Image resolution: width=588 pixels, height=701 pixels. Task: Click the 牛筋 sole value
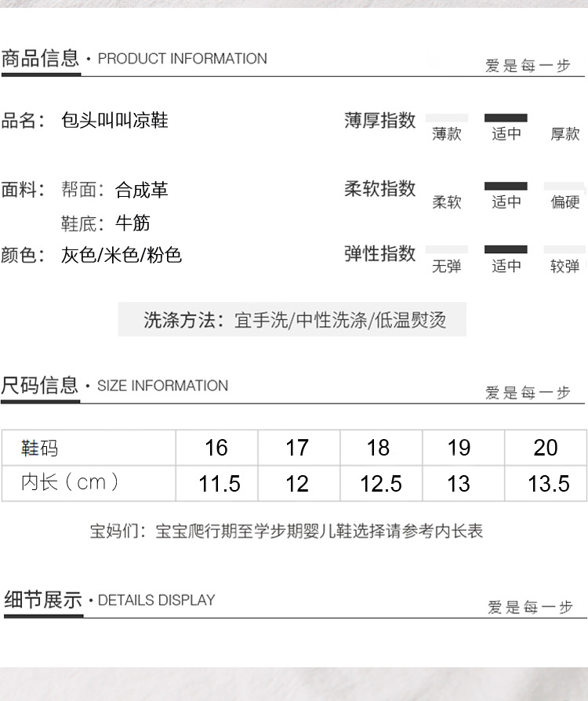click(132, 223)
